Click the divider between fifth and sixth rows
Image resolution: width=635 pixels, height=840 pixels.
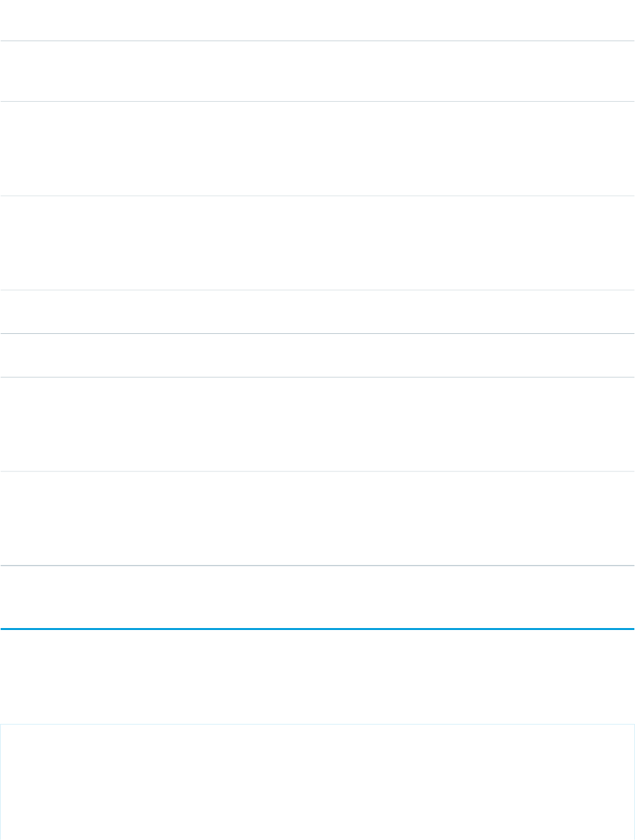pos(317,334)
